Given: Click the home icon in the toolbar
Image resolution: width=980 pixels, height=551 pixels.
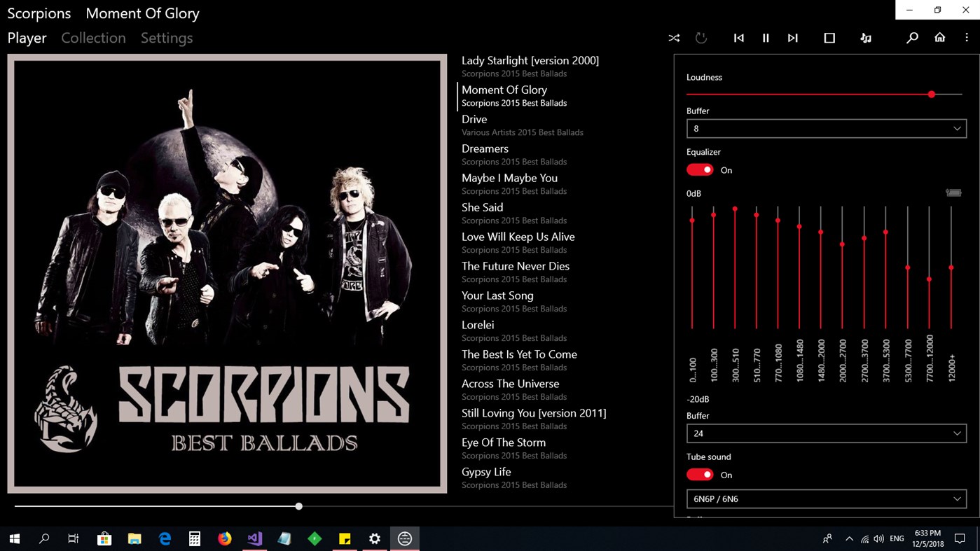Looking at the screenshot, I should tap(940, 38).
